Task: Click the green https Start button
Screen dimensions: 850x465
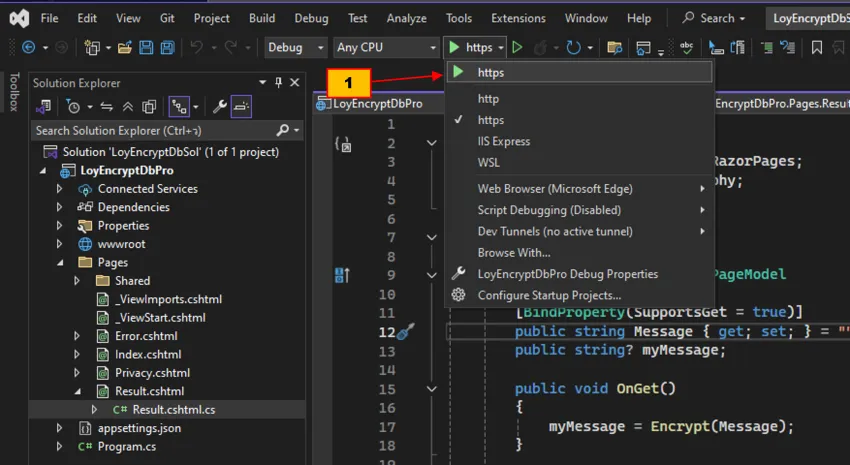Action: [x=471, y=47]
